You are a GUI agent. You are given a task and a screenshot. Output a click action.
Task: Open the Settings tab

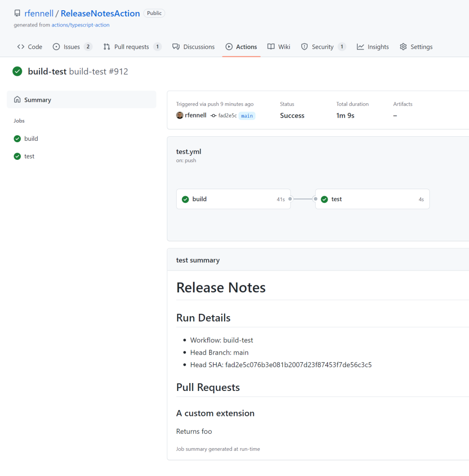(416, 47)
